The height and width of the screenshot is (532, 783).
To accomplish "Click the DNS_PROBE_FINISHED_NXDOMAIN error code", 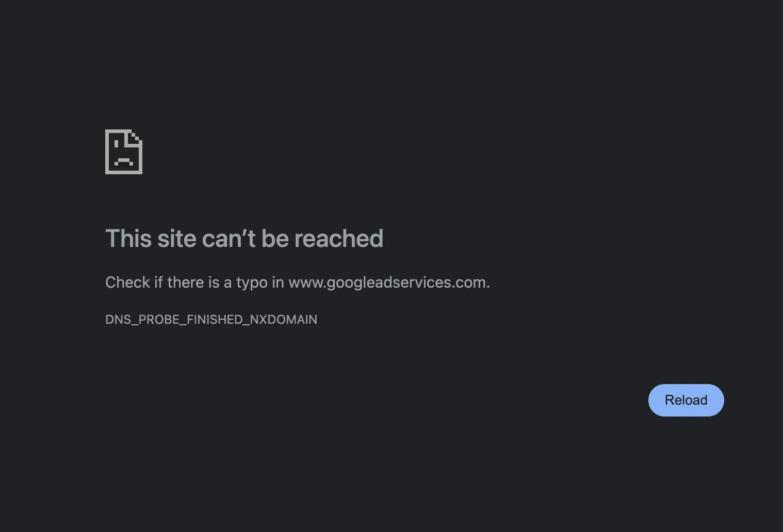I will pos(211,320).
